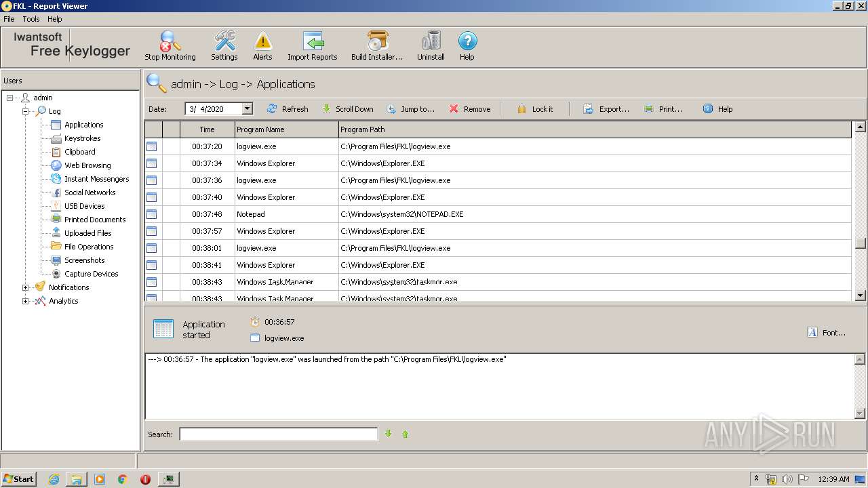
Task: View the Web Browsing log
Action: click(87, 165)
